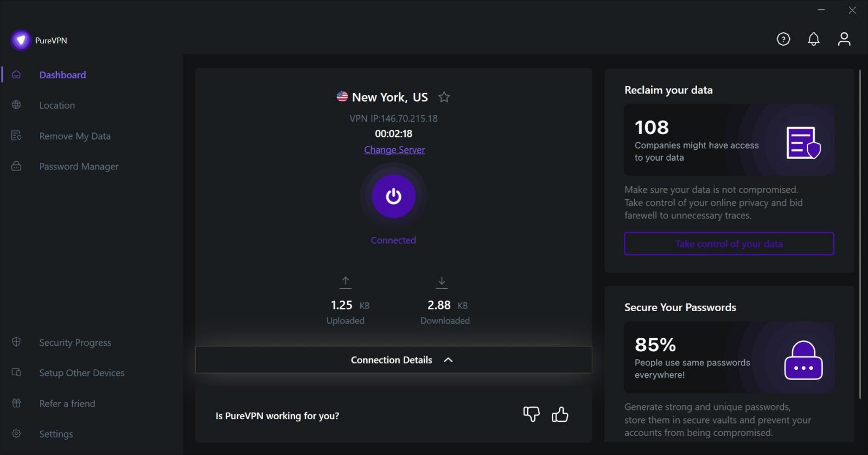Expand Connection Details chevron
The height and width of the screenshot is (455, 868).
pos(448,360)
